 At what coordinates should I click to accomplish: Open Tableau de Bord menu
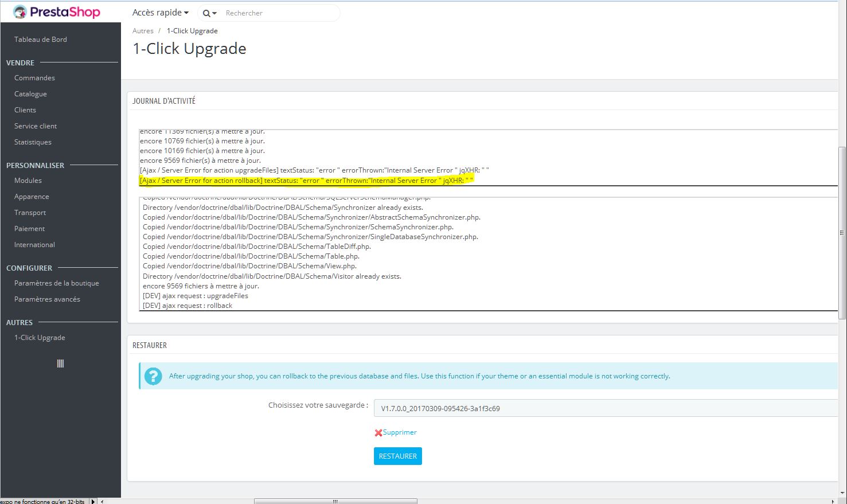[41, 40]
